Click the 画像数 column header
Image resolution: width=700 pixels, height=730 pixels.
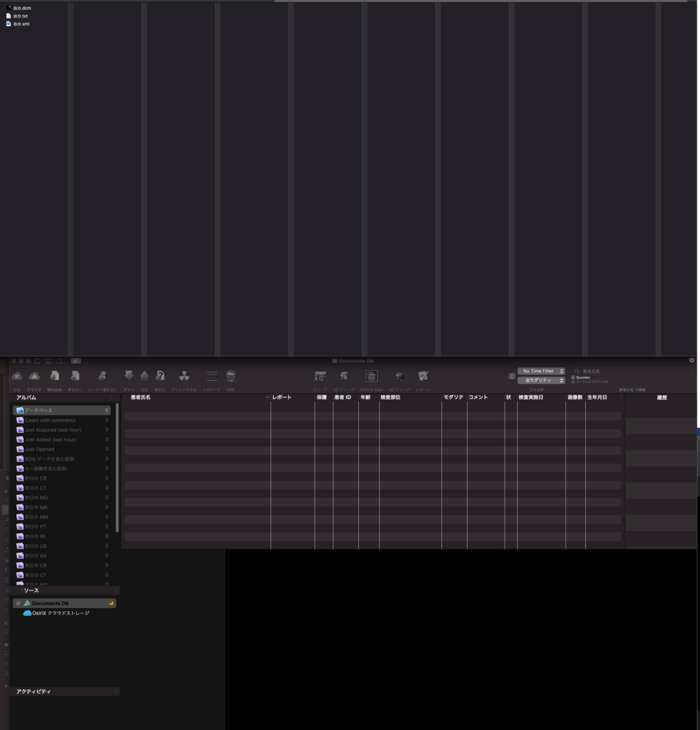(x=575, y=397)
